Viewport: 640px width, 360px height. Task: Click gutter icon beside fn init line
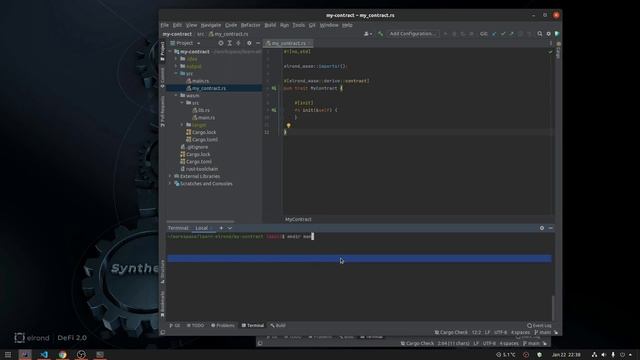274,110
